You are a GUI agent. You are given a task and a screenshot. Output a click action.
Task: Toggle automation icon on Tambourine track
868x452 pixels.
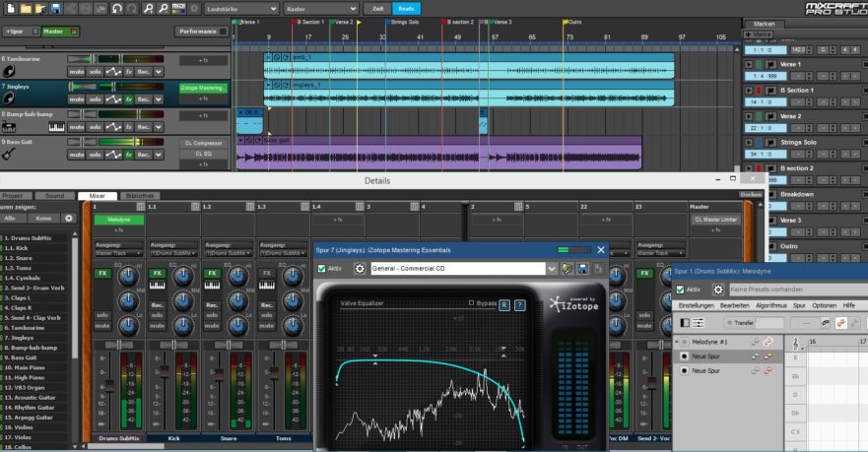tap(113, 72)
